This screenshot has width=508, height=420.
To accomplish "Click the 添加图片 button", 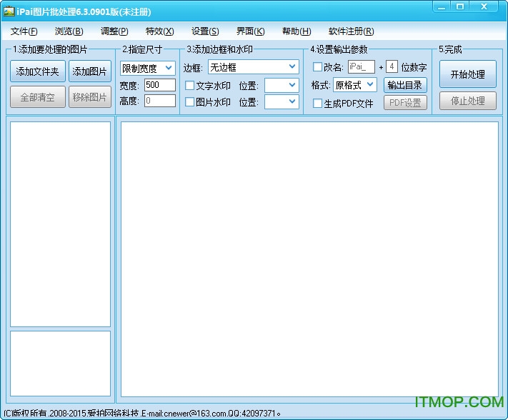I will click(90, 71).
